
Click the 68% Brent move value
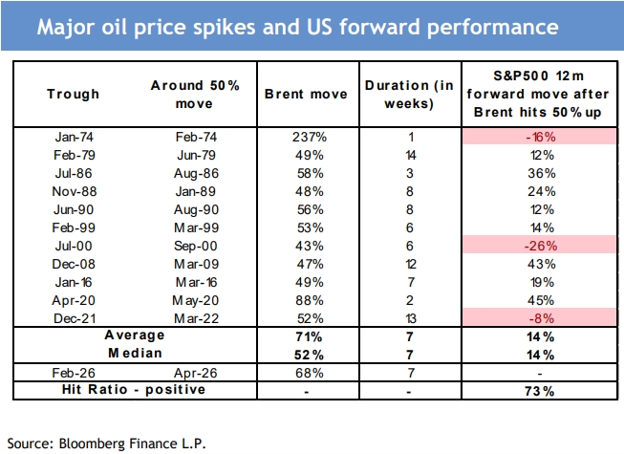click(x=309, y=373)
